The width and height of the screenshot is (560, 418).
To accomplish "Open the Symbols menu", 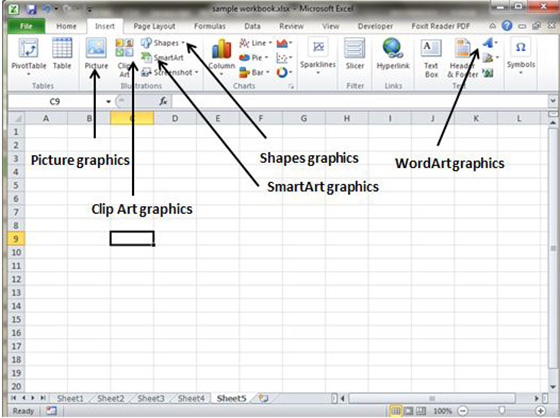I will (521, 56).
